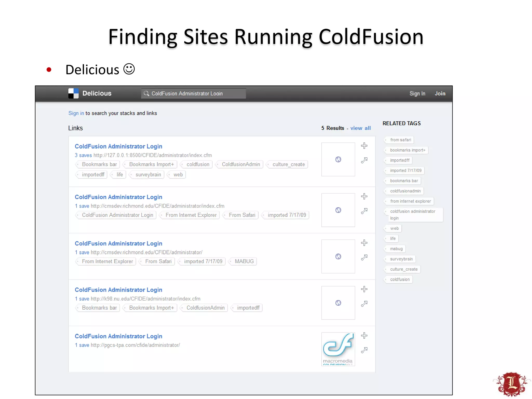Click the Sign In header link
This screenshot has height=399, width=532.
(417, 94)
